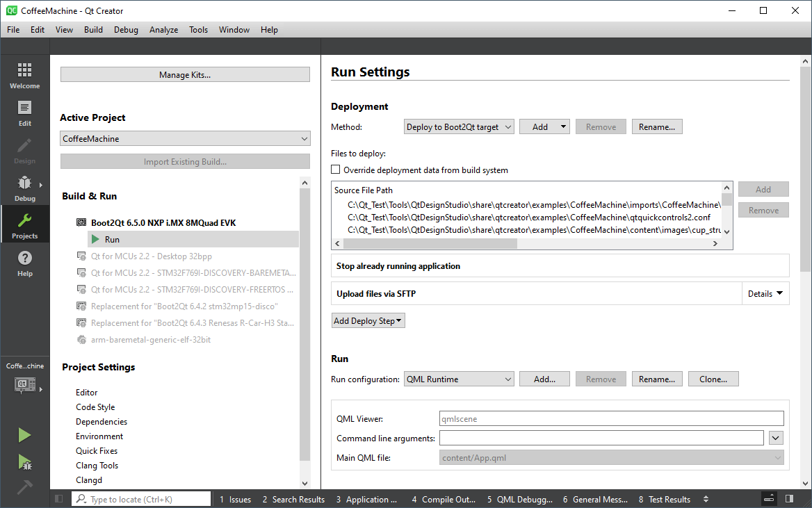This screenshot has height=508, width=812.
Task: Expand the Add Deploy Step dropdown
Action: 368,321
